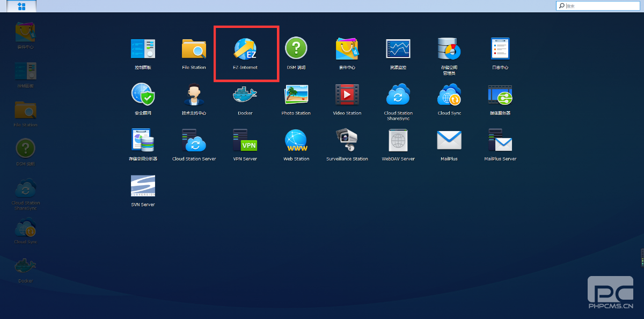Open the EZ-Internet wizard icon

tap(245, 49)
